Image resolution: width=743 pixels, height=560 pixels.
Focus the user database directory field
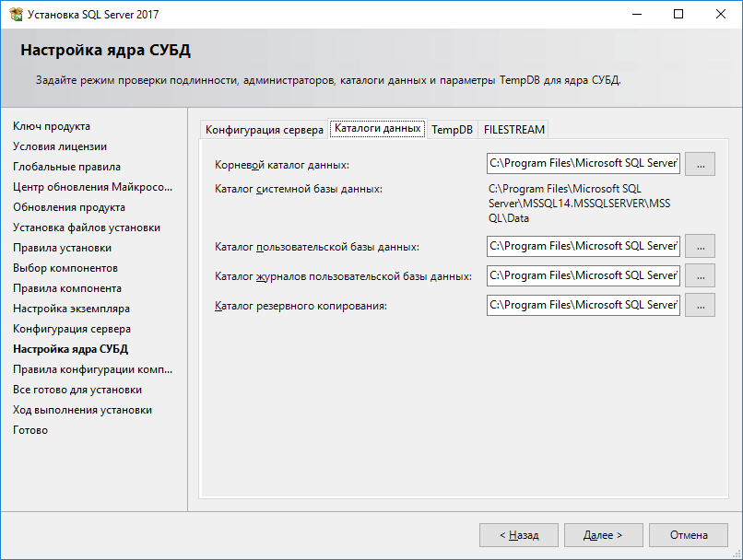583,246
